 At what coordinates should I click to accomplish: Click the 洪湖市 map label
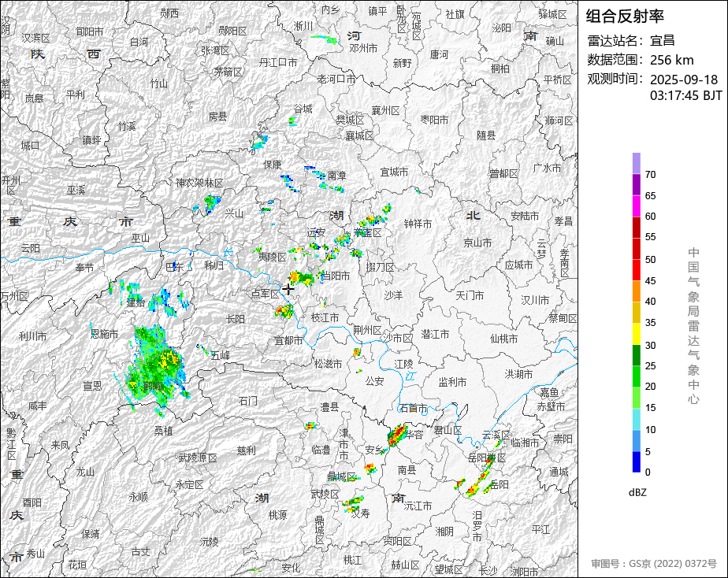coord(518,373)
